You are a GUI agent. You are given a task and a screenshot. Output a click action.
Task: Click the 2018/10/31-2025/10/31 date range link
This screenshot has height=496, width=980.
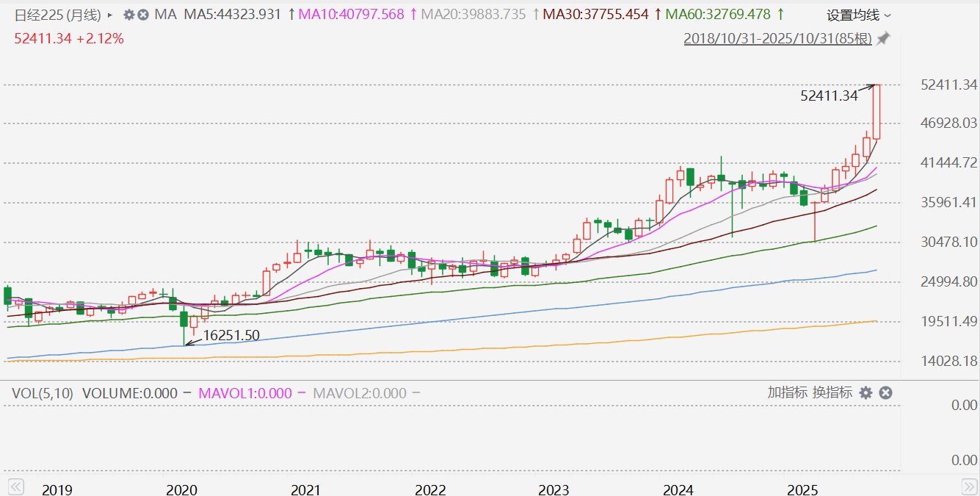777,39
